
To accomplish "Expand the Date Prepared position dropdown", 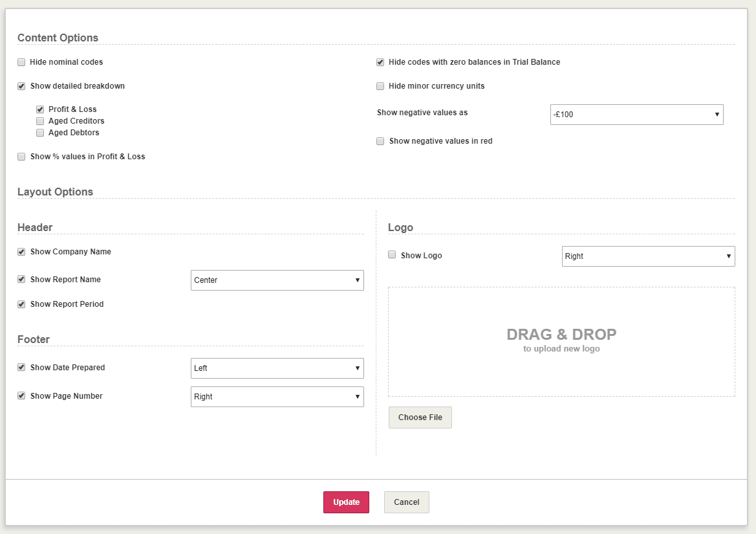I will click(x=277, y=368).
